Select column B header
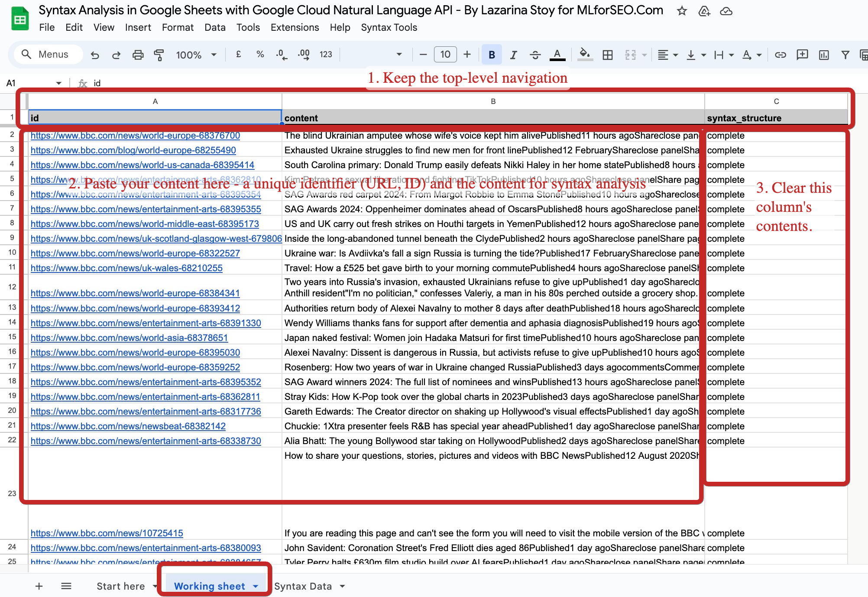This screenshot has width=868, height=597. (x=493, y=101)
